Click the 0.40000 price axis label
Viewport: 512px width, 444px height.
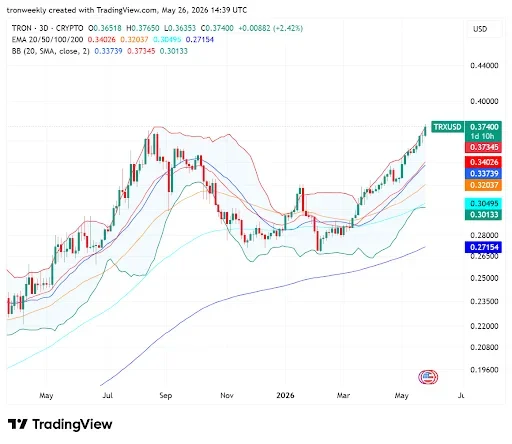[x=484, y=101]
